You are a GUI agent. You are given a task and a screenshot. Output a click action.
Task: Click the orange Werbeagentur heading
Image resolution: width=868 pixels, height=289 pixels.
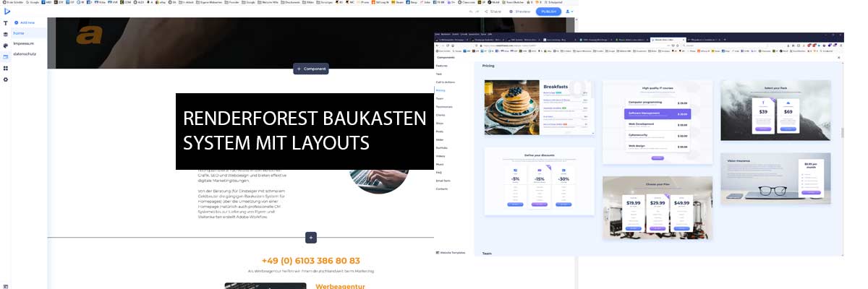point(340,286)
